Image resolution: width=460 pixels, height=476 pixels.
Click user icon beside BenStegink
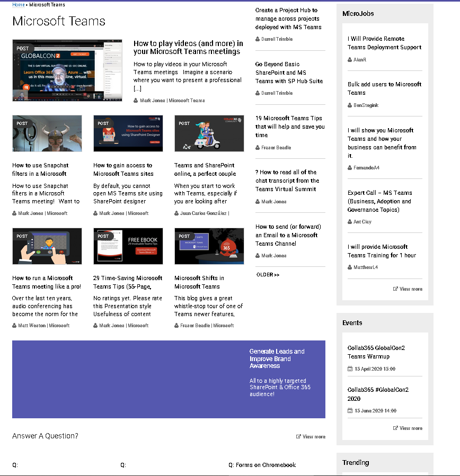tap(350, 105)
